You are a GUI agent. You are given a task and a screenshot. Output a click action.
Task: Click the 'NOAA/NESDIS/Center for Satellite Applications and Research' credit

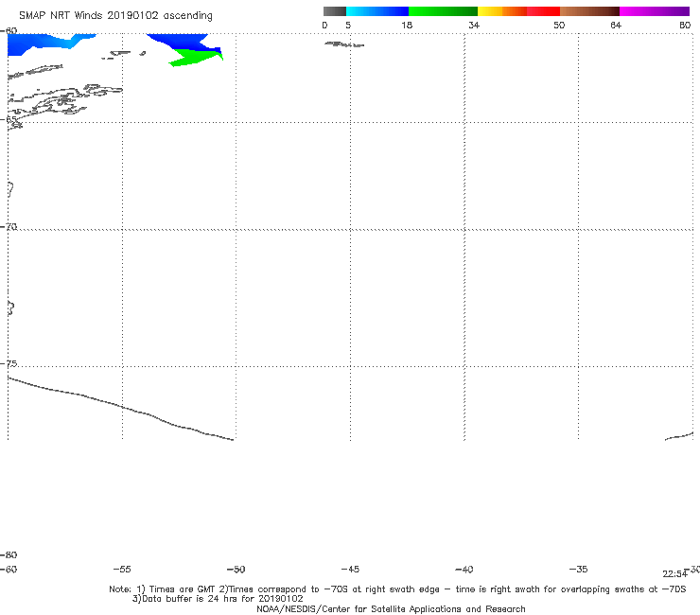coord(391,609)
